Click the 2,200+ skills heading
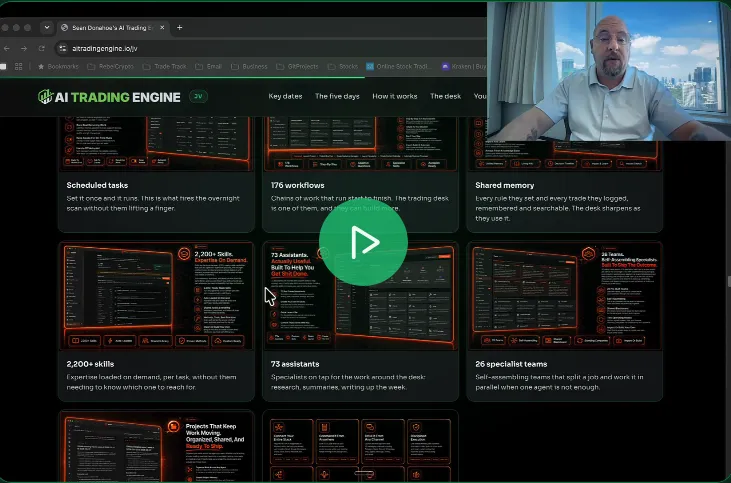 (x=90, y=364)
